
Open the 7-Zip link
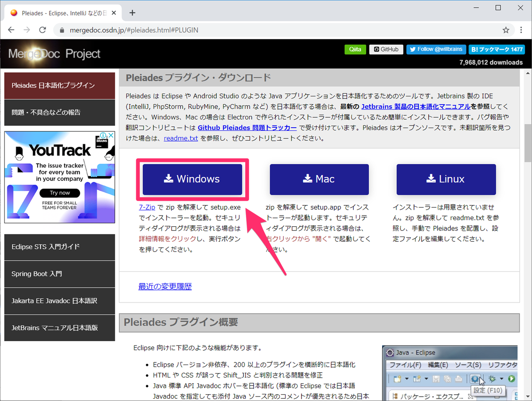pyautogui.click(x=147, y=207)
